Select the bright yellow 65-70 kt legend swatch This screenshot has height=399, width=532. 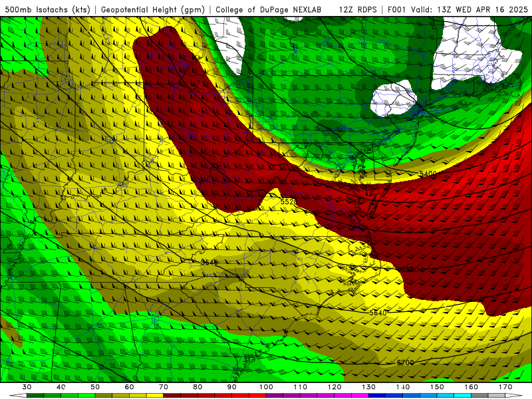coord(155,396)
